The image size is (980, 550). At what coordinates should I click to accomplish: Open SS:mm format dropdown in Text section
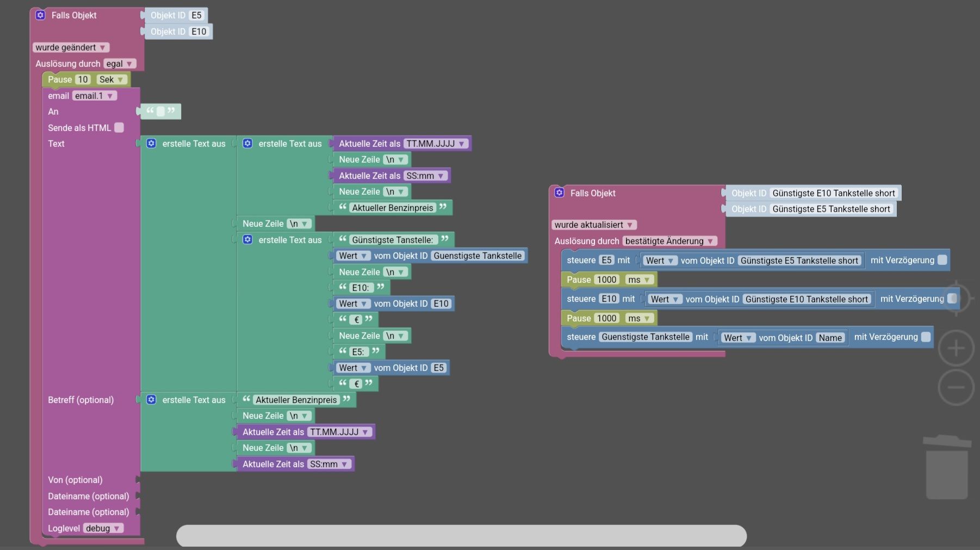425,176
